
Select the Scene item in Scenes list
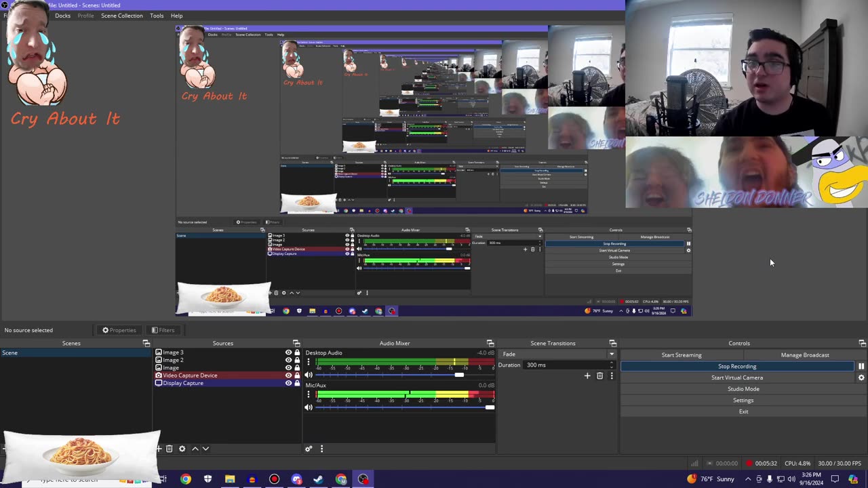tap(75, 352)
